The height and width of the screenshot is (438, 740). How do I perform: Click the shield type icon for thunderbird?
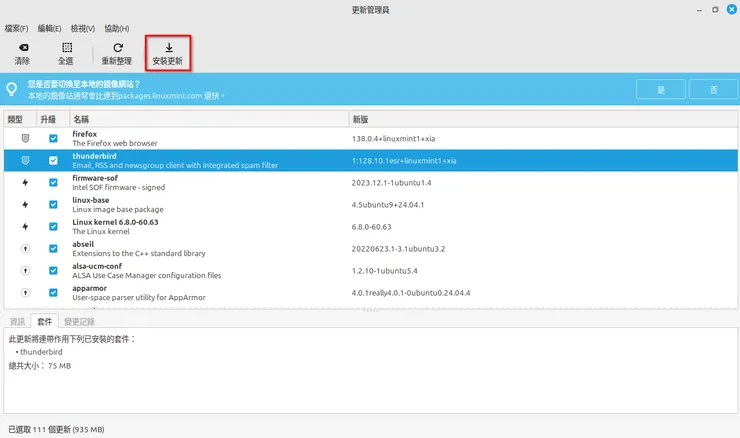coord(25,160)
